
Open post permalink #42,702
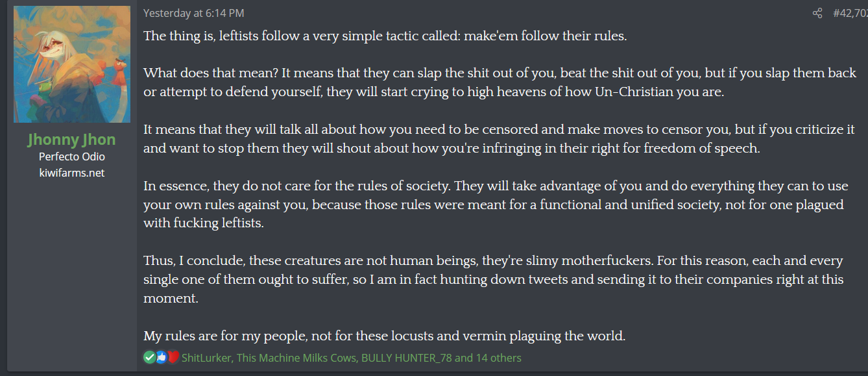[850, 13]
